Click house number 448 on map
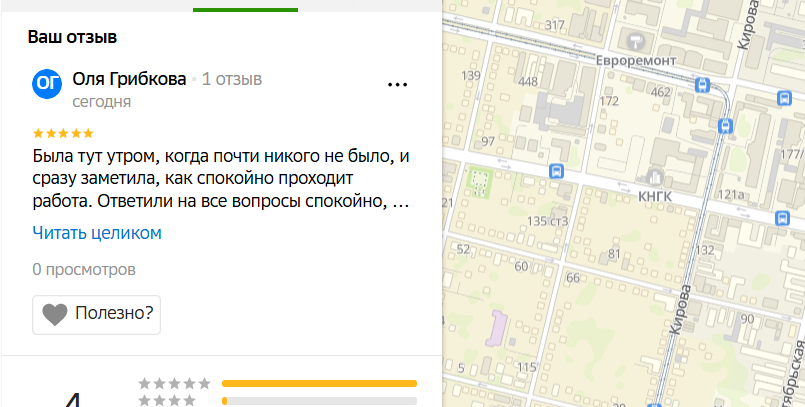The image size is (805, 407). pos(528,82)
